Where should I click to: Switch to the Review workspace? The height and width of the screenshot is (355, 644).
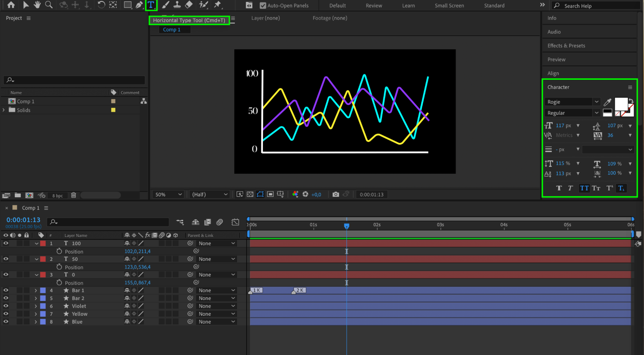[374, 5]
